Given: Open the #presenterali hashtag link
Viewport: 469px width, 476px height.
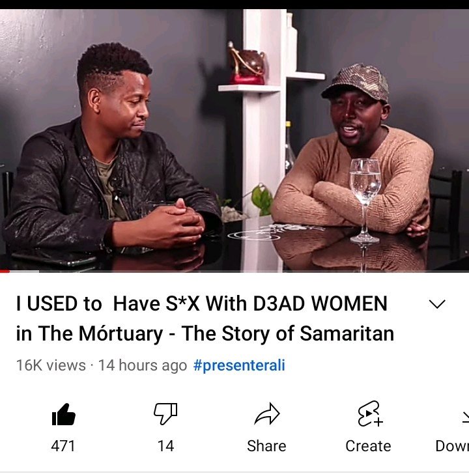Looking at the screenshot, I should (239, 365).
